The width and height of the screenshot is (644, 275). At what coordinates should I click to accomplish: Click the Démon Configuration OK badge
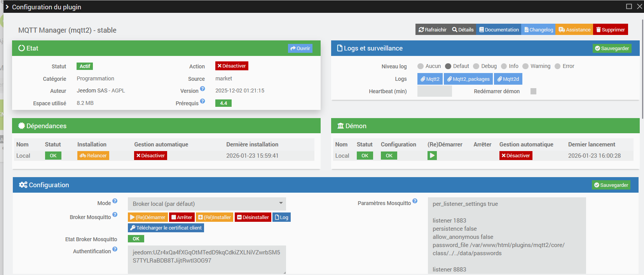(x=389, y=156)
